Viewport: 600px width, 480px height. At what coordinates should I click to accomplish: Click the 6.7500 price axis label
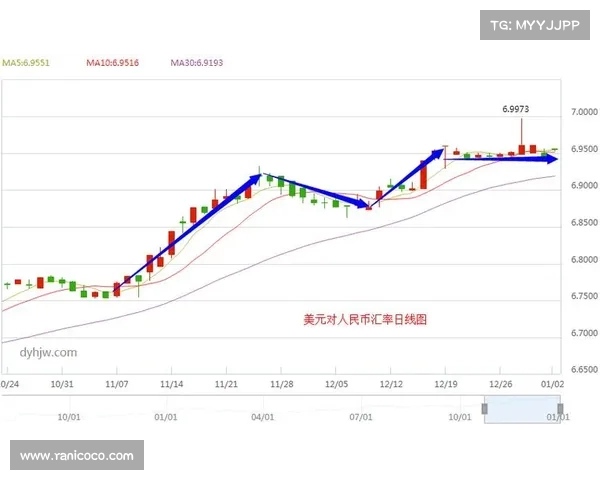(x=584, y=296)
